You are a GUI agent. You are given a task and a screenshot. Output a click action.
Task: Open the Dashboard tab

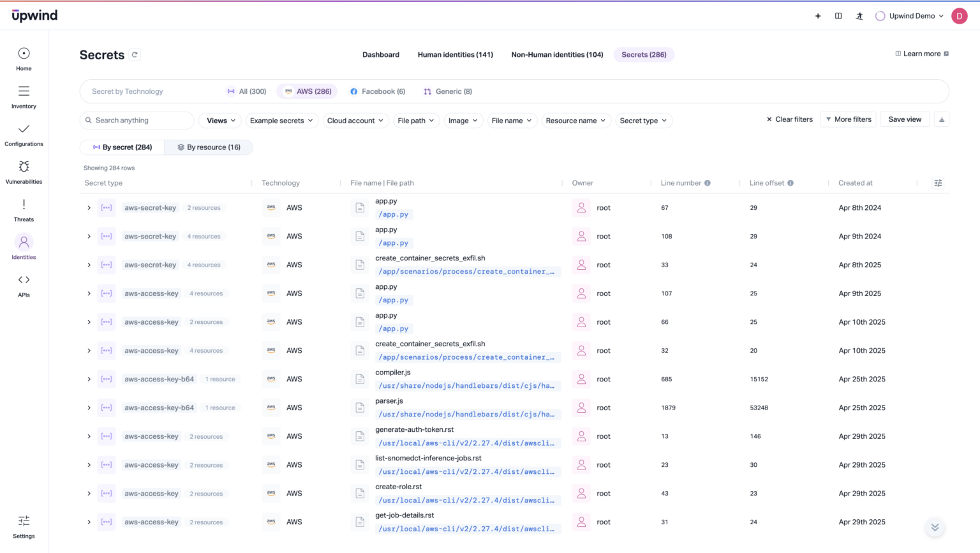(x=381, y=55)
